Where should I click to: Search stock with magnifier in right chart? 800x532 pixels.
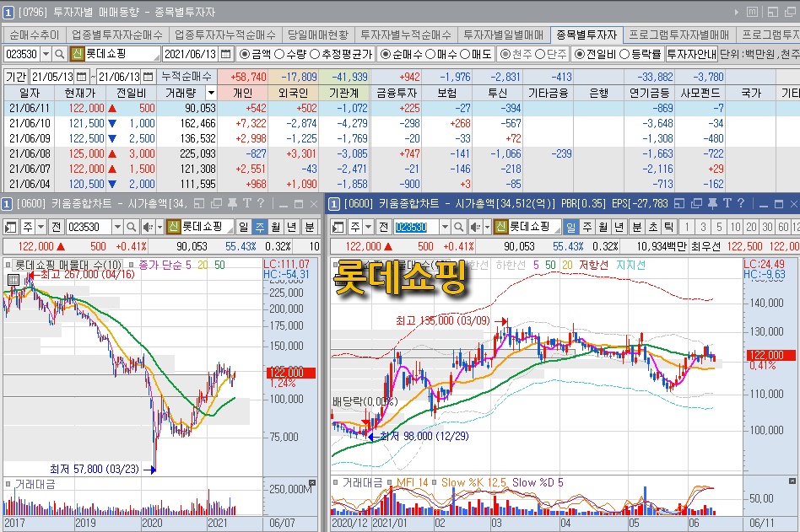tap(459, 227)
